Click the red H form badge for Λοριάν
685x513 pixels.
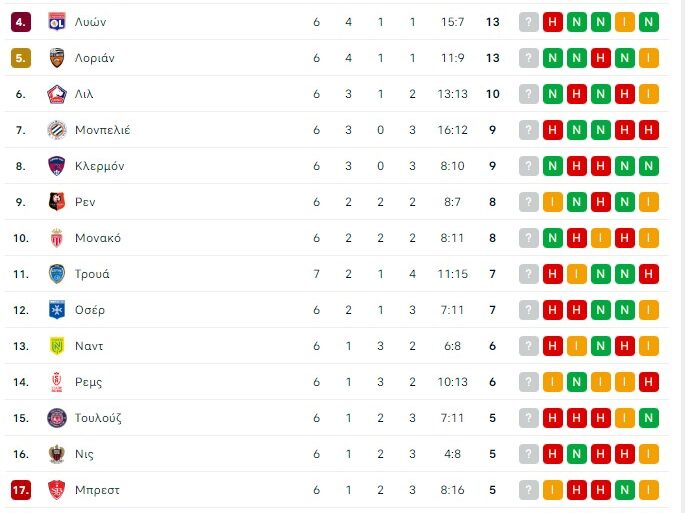point(601,58)
